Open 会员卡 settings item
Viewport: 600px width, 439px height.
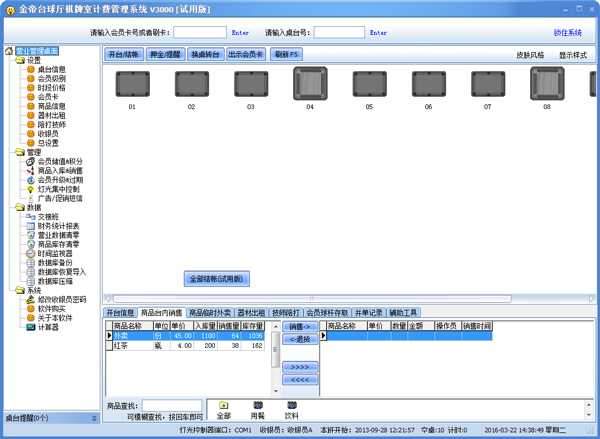tap(49, 96)
